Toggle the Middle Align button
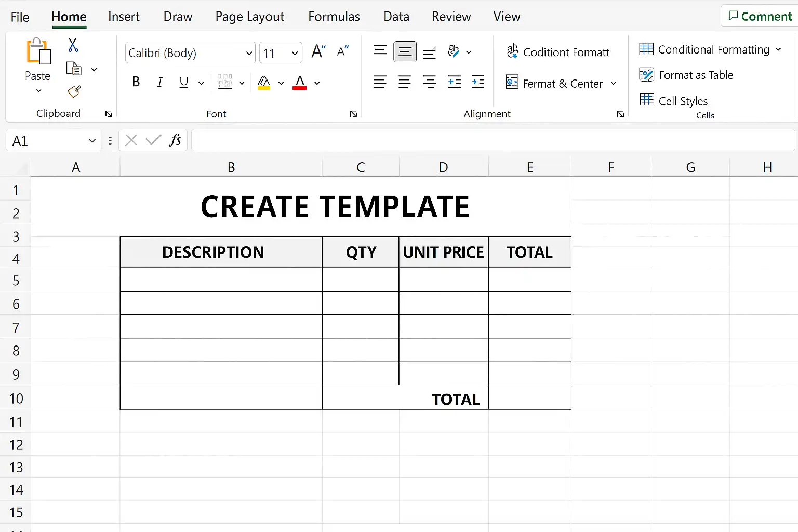The height and width of the screenshot is (532, 798). click(x=405, y=51)
